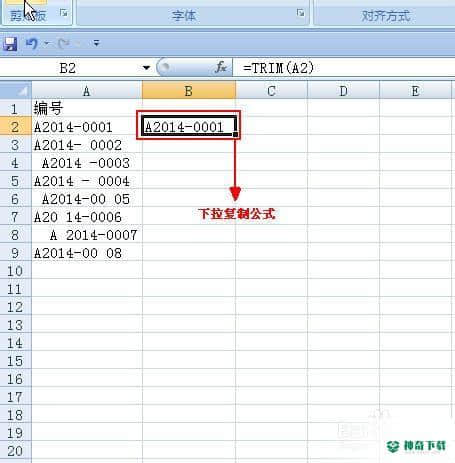Select cell A1 containing 编号
This screenshot has width=455, height=463.
tap(87, 109)
